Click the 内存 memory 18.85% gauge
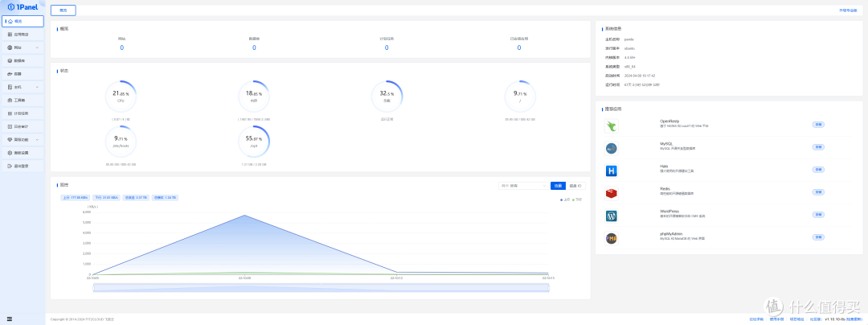The image size is (868, 325). tap(254, 97)
